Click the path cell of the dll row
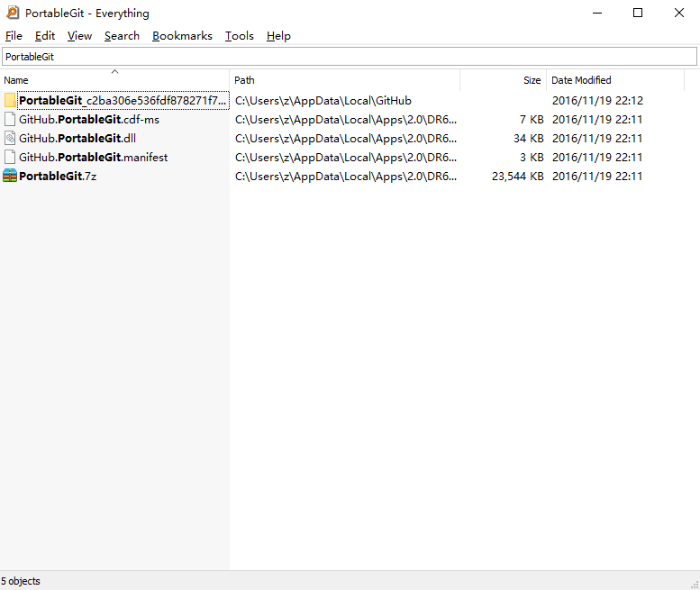Screen dimensions: 700x590 coord(346,139)
